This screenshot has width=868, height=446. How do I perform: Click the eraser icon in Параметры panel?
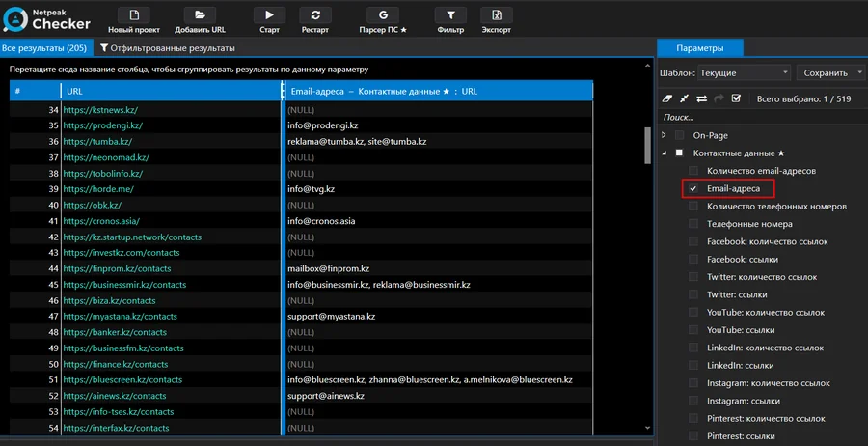[667, 98]
